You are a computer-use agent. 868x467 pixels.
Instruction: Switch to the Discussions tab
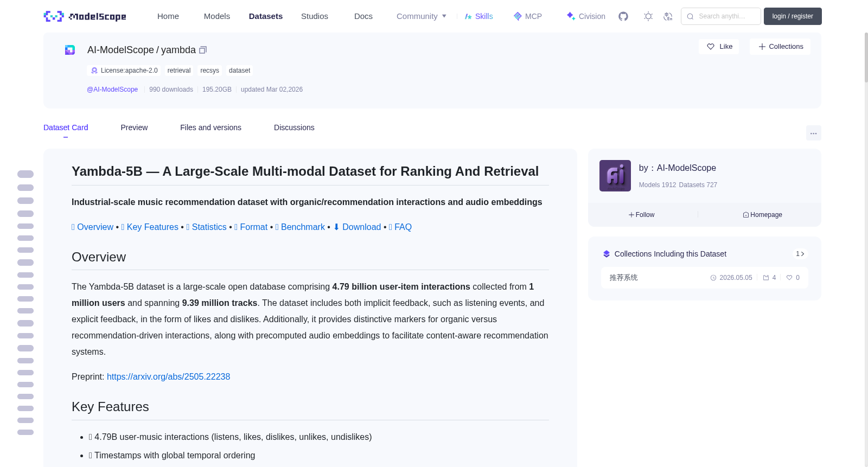pos(294,127)
